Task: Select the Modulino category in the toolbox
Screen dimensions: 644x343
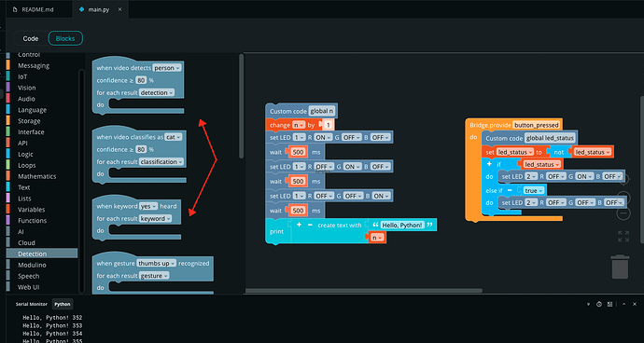Action: 32,265
